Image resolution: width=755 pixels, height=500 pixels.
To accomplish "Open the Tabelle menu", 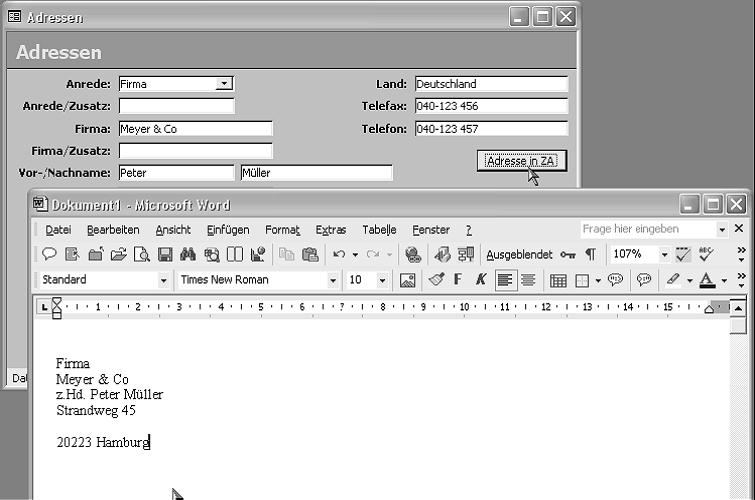I will (x=379, y=230).
